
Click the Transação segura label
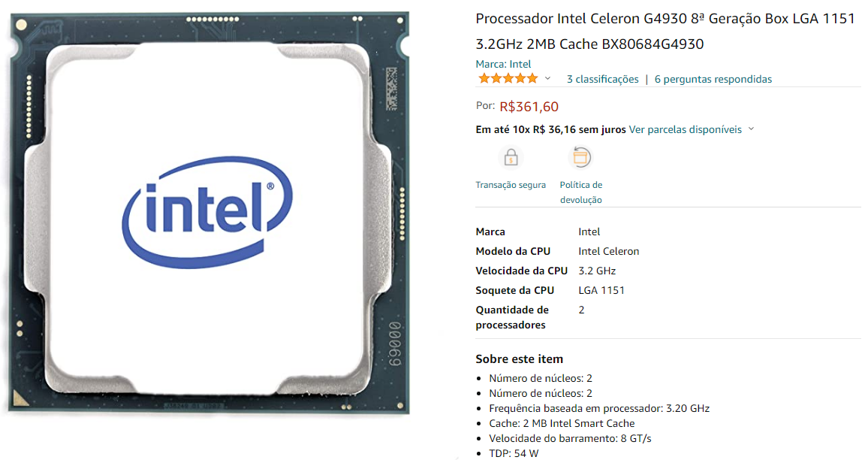tap(511, 185)
